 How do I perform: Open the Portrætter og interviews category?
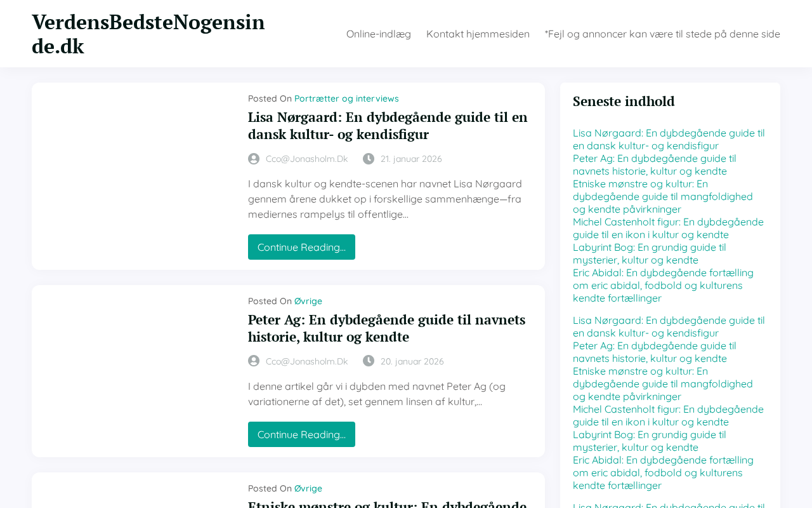[x=346, y=98]
